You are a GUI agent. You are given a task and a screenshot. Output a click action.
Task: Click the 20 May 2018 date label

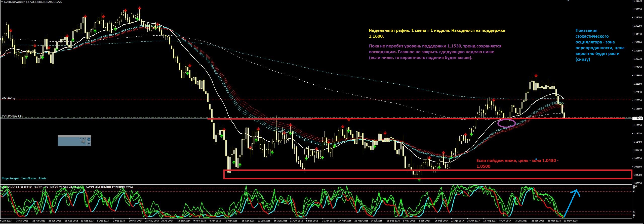(570, 221)
